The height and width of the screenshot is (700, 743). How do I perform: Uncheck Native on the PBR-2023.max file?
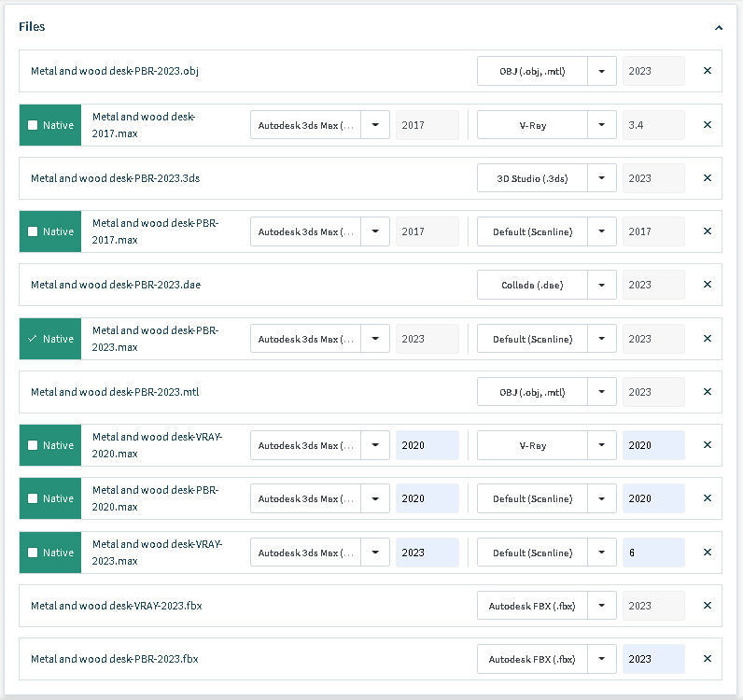point(34,339)
